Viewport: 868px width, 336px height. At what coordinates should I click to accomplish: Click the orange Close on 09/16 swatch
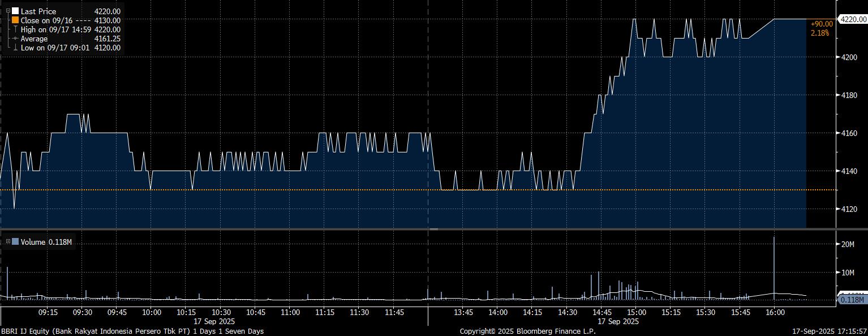click(x=15, y=20)
